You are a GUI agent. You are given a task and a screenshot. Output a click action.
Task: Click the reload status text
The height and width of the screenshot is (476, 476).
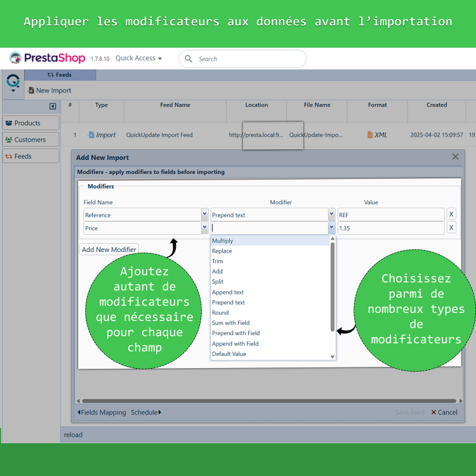[73, 435]
